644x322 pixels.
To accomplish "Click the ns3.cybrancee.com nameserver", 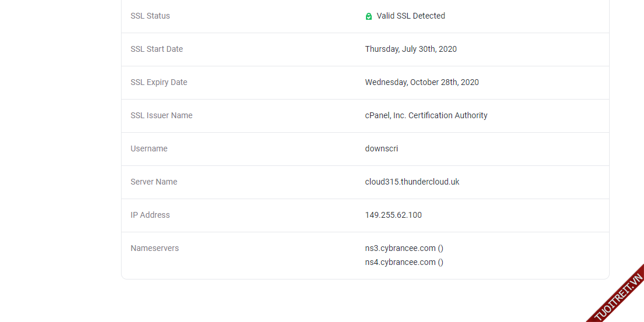I will pyautogui.click(x=400, y=248).
